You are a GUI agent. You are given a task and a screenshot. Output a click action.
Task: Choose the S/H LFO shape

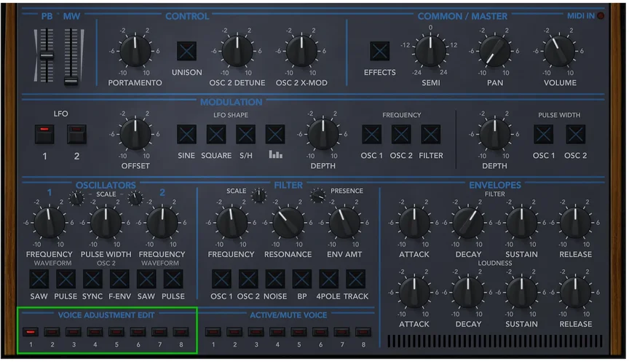tap(245, 134)
